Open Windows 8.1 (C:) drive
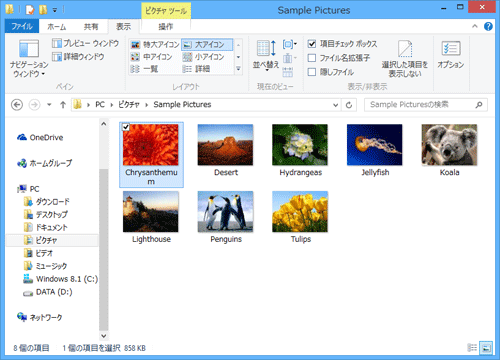This screenshot has width=500, height=360. 61,279
